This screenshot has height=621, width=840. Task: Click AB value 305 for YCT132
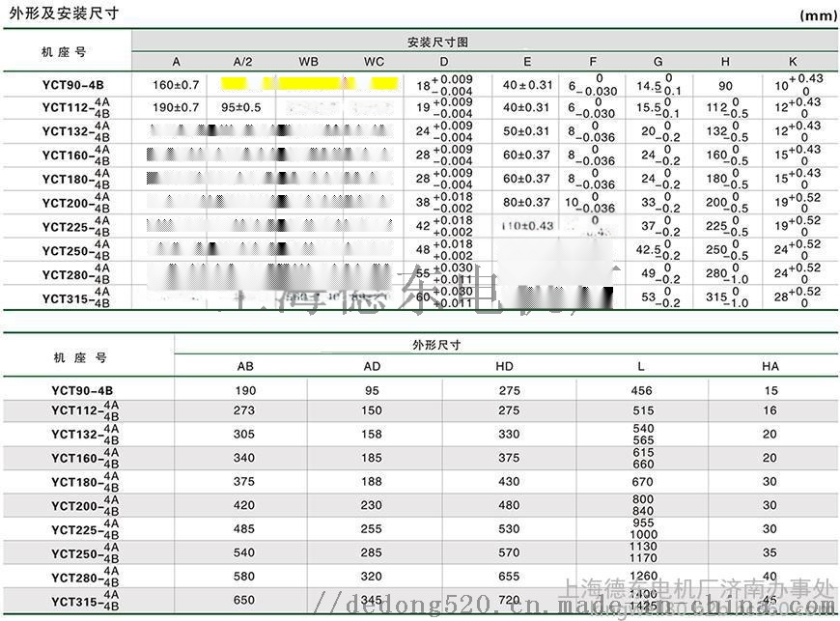pyautogui.click(x=243, y=434)
